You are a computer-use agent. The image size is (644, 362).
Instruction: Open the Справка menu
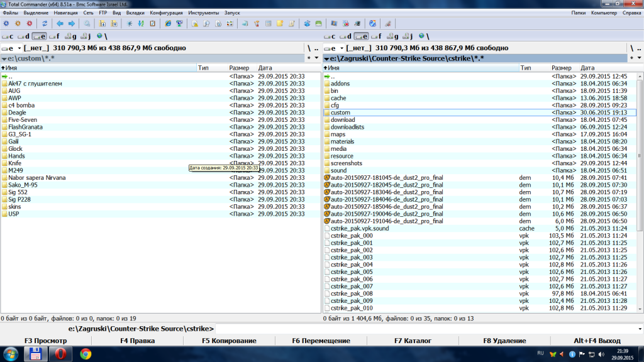(631, 13)
